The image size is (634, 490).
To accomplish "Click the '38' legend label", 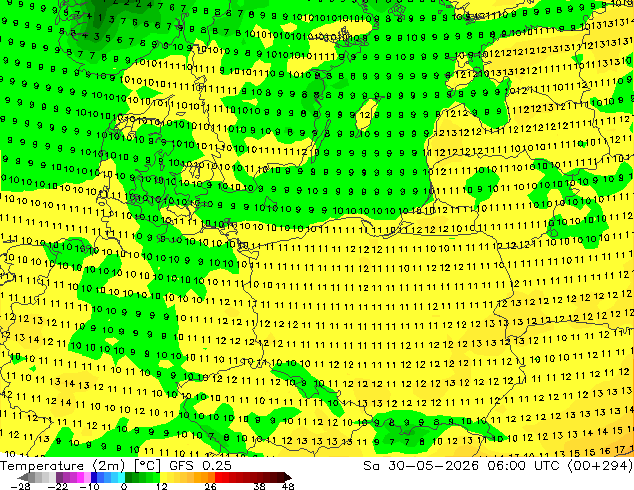I will pyautogui.click(x=259, y=486).
